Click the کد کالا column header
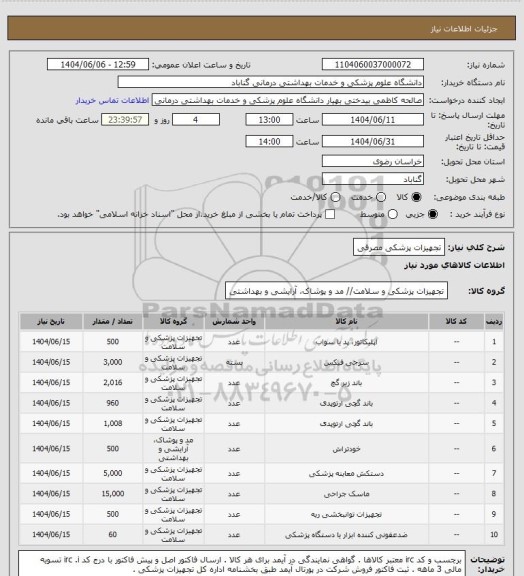524x576 pixels. (x=456, y=321)
